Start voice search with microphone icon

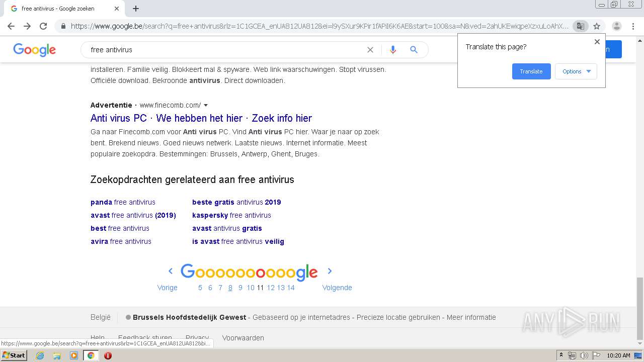coord(393,50)
